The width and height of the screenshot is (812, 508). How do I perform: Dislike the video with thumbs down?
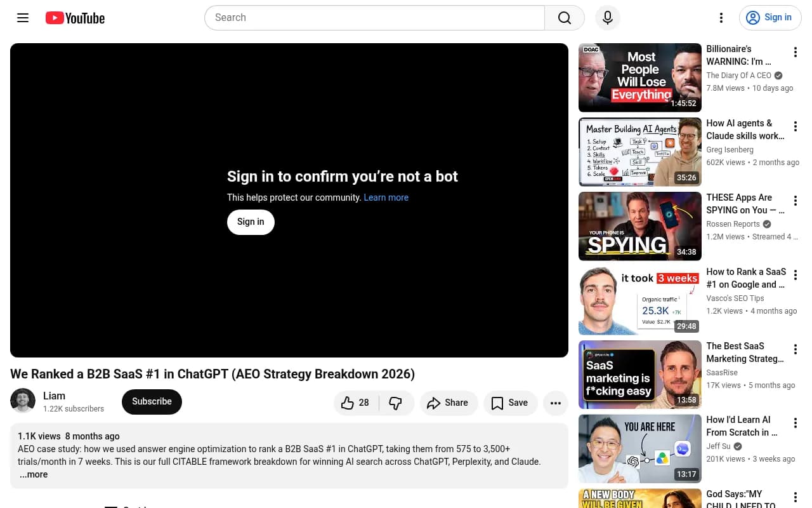tap(396, 403)
